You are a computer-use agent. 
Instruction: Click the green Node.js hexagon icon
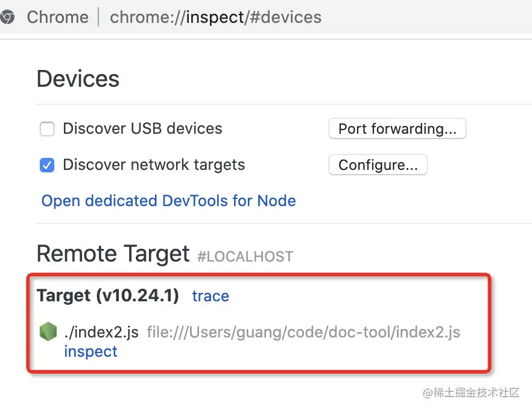(48, 331)
